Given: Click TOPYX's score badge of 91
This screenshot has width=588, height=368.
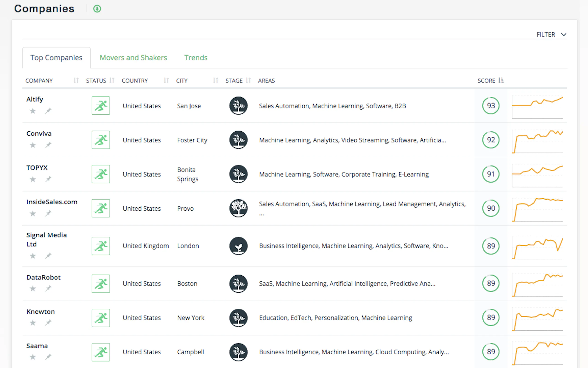Looking at the screenshot, I should click(491, 174).
